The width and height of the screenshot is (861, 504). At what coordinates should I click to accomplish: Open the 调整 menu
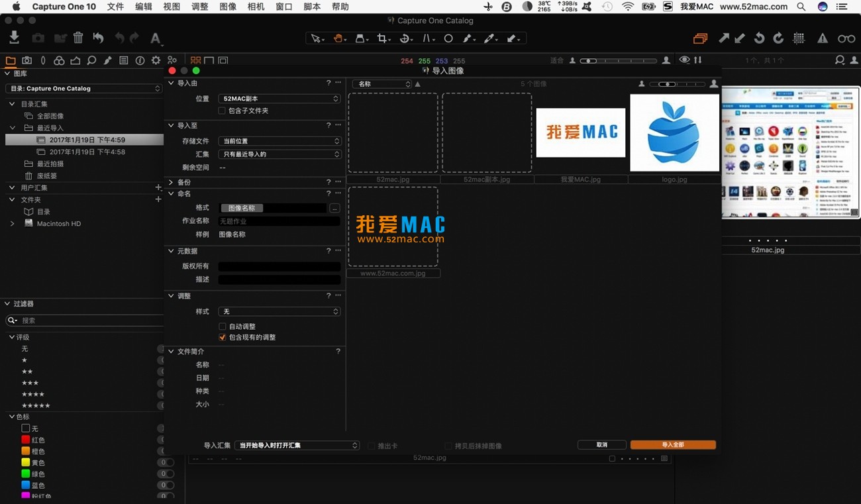pos(199,7)
